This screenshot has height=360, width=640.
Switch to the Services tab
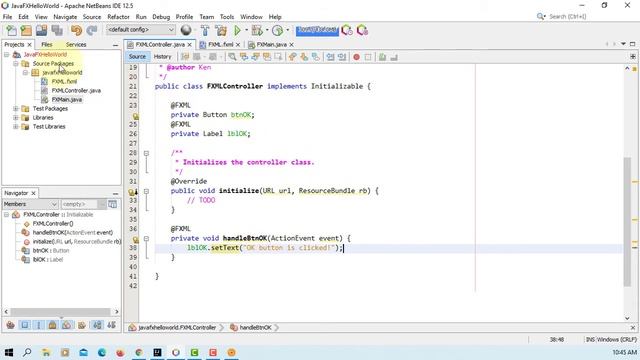tap(76, 44)
